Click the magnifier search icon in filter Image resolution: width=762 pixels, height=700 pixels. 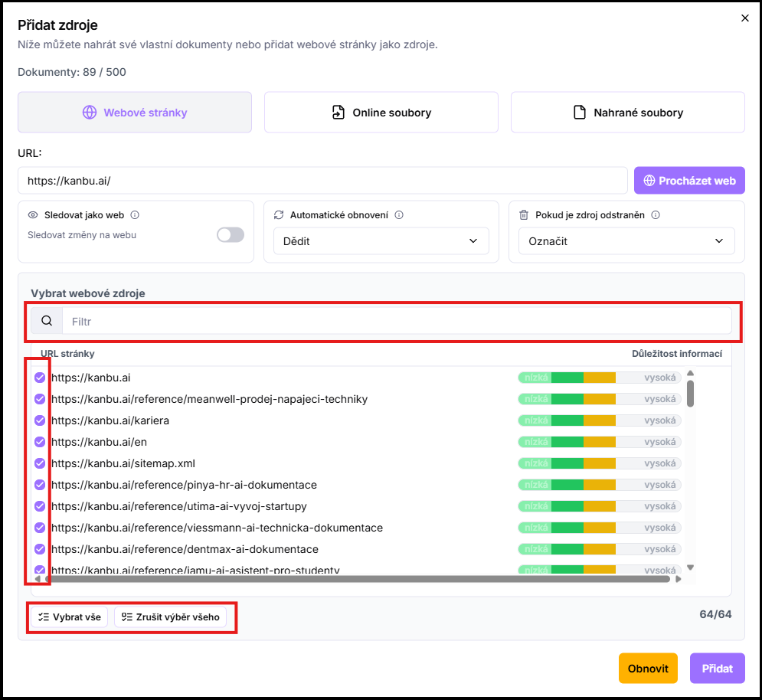(47, 321)
